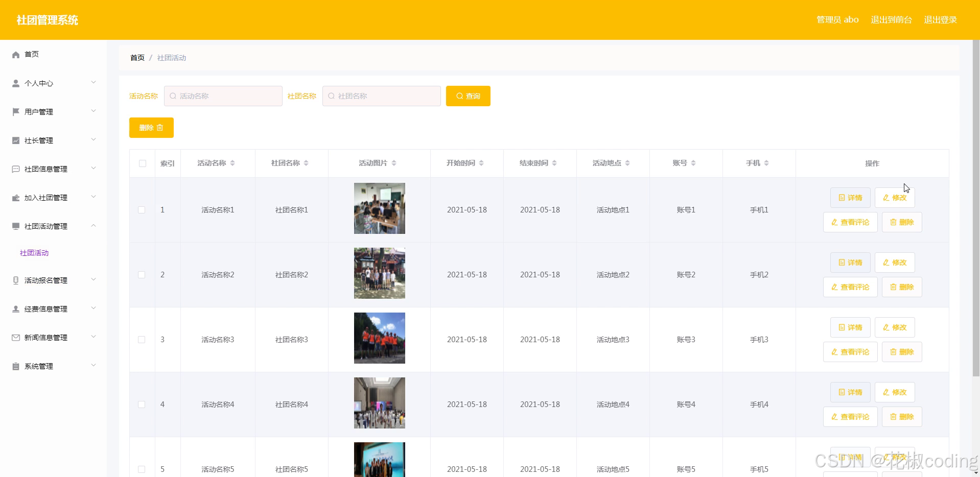Image resolution: width=980 pixels, height=477 pixels.
Task: Click the 社团名称 search input field
Action: pyautogui.click(x=382, y=96)
